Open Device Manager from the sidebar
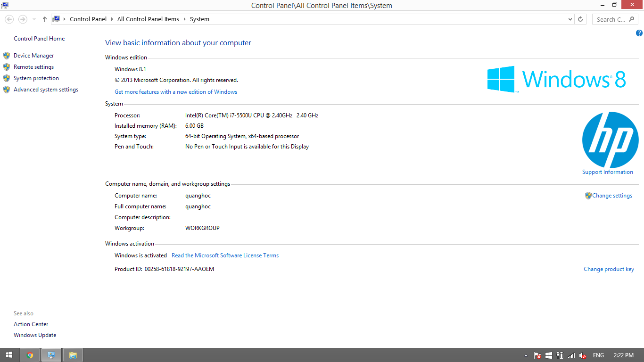 click(x=33, y=56)
